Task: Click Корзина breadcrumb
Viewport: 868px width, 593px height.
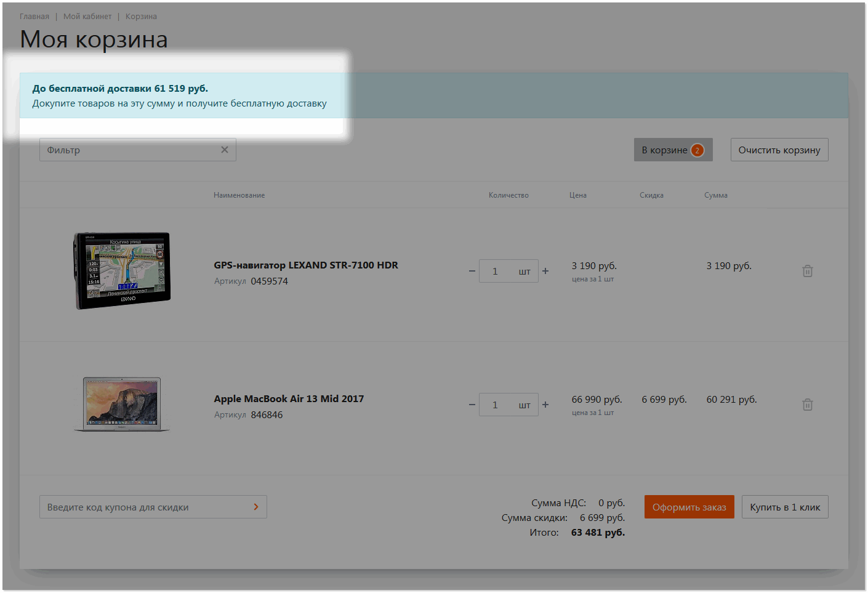Action: point(141,17)
